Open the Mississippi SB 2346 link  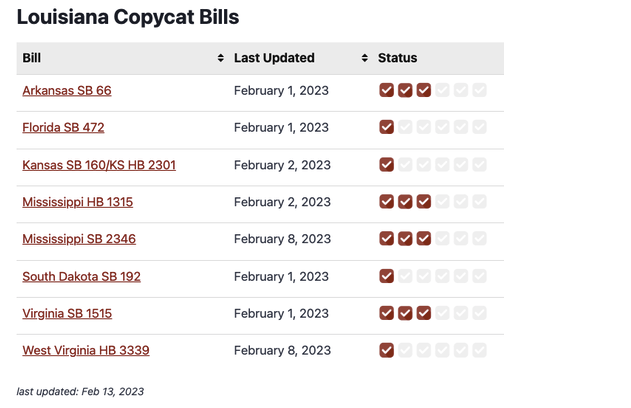coord(79,239)
